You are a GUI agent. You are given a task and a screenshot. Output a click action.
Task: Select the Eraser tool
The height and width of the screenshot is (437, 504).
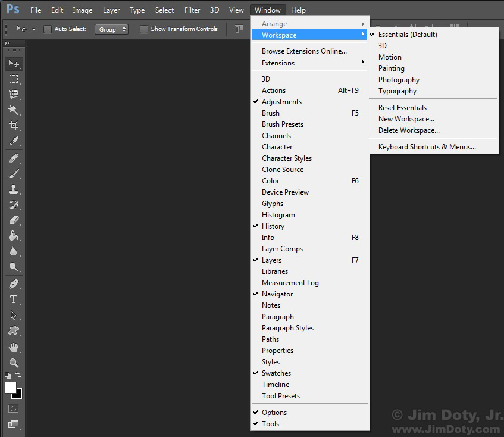click(x=14, y=220)
